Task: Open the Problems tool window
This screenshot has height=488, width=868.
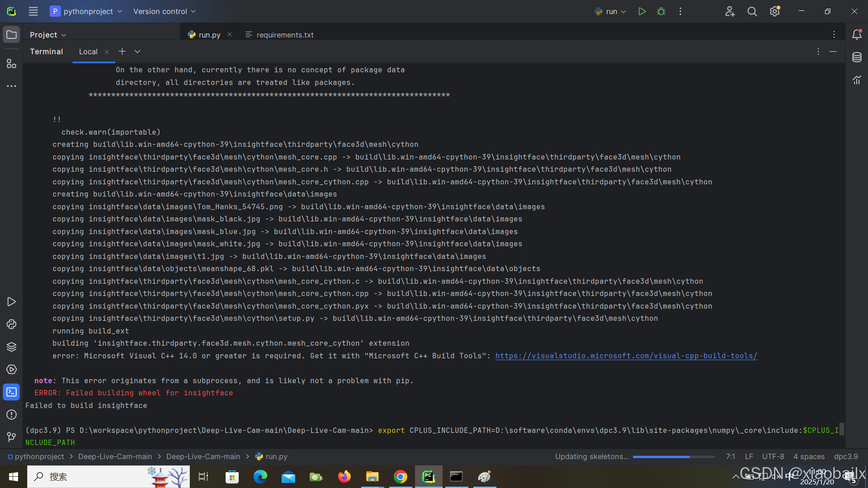Action: pos(11,415)
